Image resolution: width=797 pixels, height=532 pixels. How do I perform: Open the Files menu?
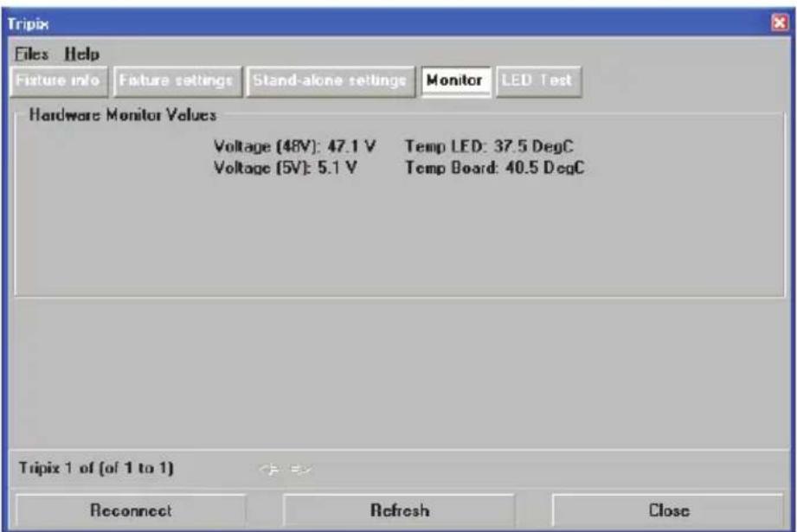point(31,54)
